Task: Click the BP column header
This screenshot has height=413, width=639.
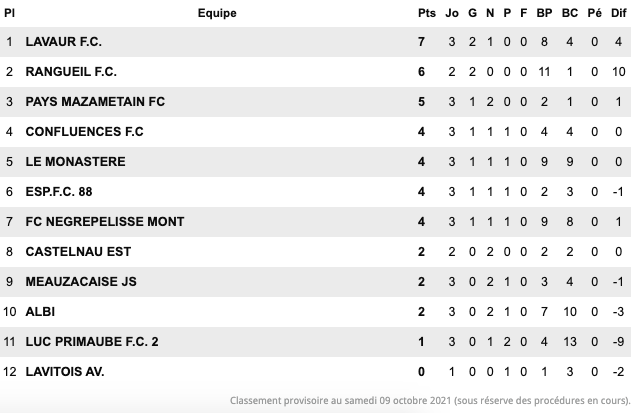Action: tap(544, 13)
